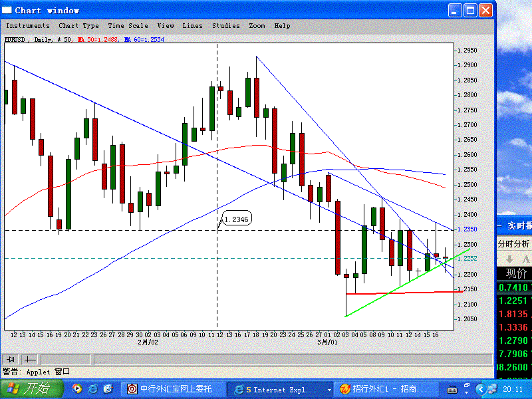The image size is (532, 399).
Task: Click the green ascending trendline
Action: pyautogui.click(x=407, y=283)
